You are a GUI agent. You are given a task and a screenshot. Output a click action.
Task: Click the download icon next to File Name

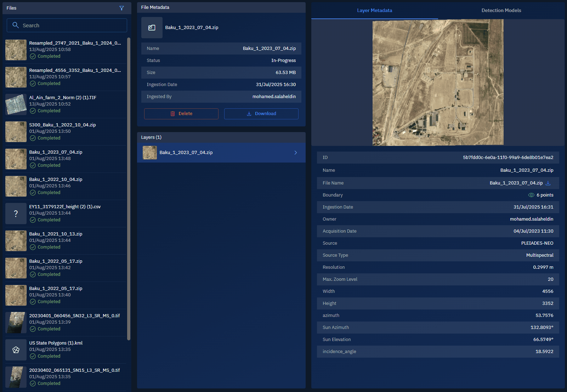548,183
